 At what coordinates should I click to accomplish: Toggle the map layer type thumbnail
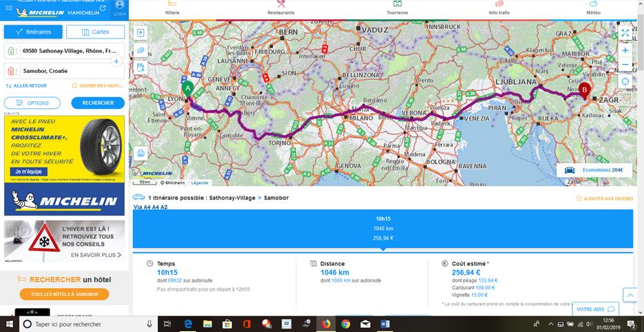625,98
